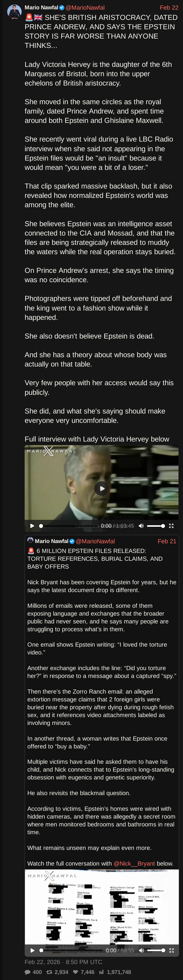Open the quoted tweet's Feb 21 date
The image size is (183, 980).
(x=167, y=541)
